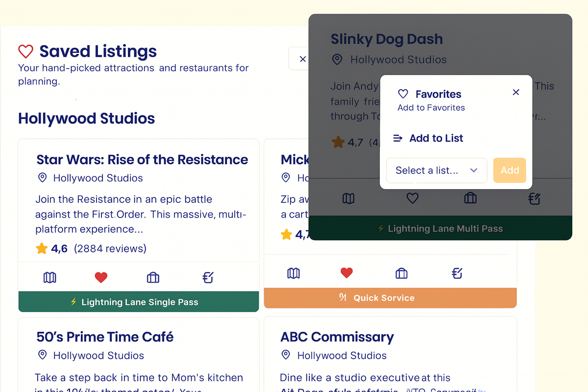
Task: Open ABC Commissary listing title
Action: [x=337, y=337]
